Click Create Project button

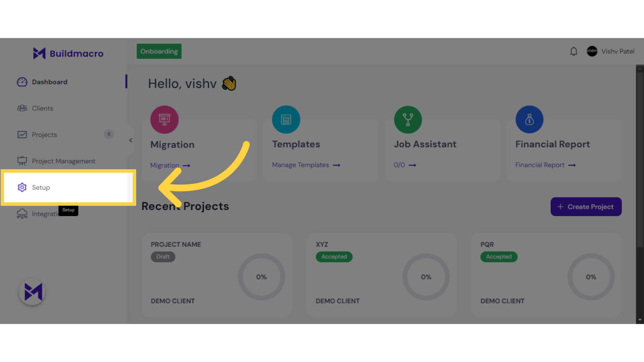tap(586, 206)
